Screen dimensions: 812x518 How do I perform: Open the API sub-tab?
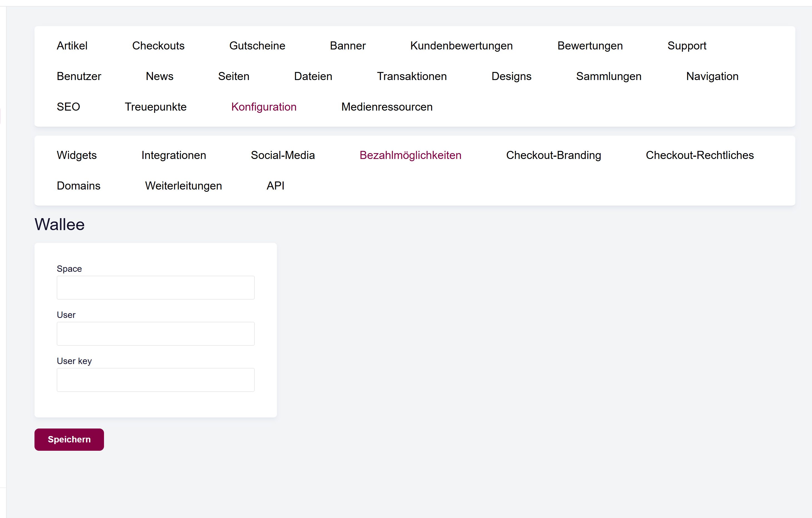tap(276, 186)
